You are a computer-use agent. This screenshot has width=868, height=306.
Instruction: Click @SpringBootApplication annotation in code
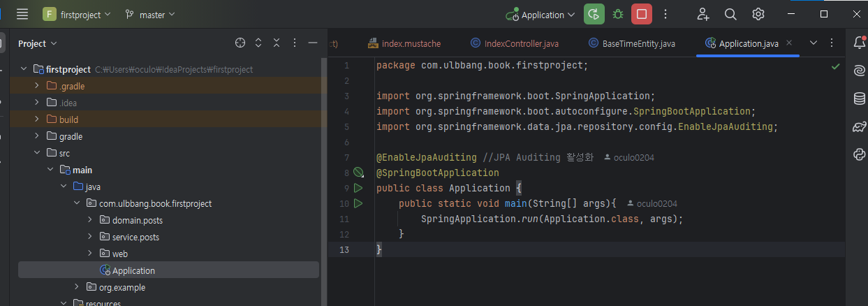pyautogui.click(x=438, y=173)
